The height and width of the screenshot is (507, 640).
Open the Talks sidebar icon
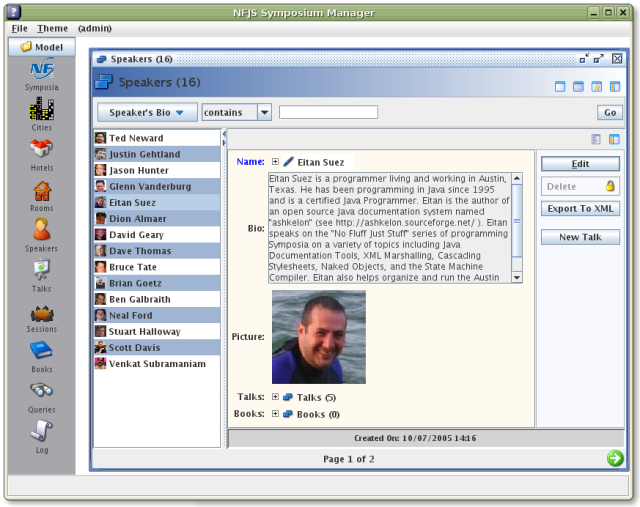tap(42, 270)
